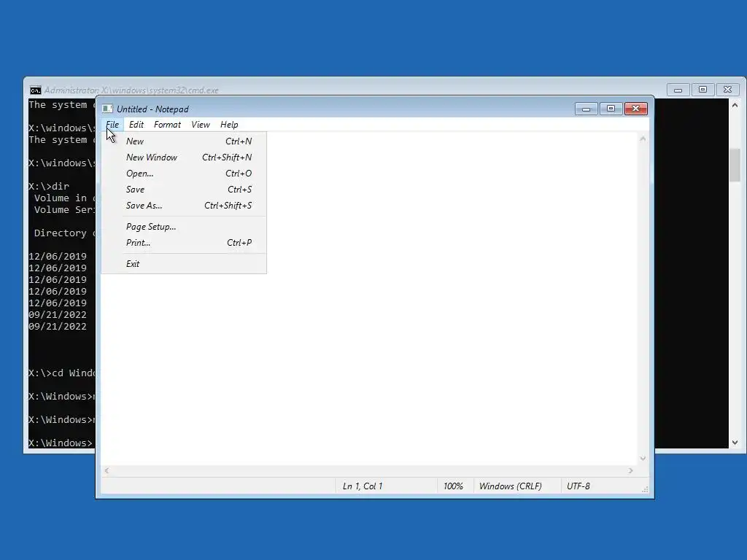The image size is (747, 560).
Task: Open Page Setup... from the File menu
Action: 184,227
